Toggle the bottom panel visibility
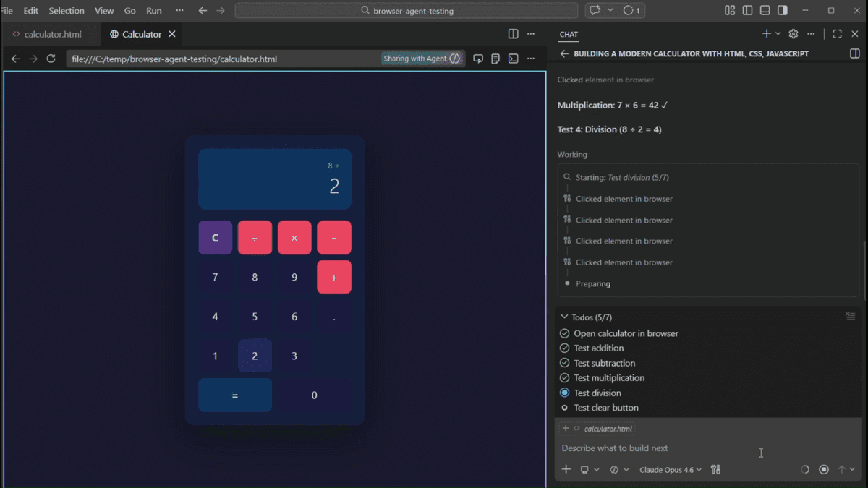Screen dimensions: 868x488 [765, 10]
